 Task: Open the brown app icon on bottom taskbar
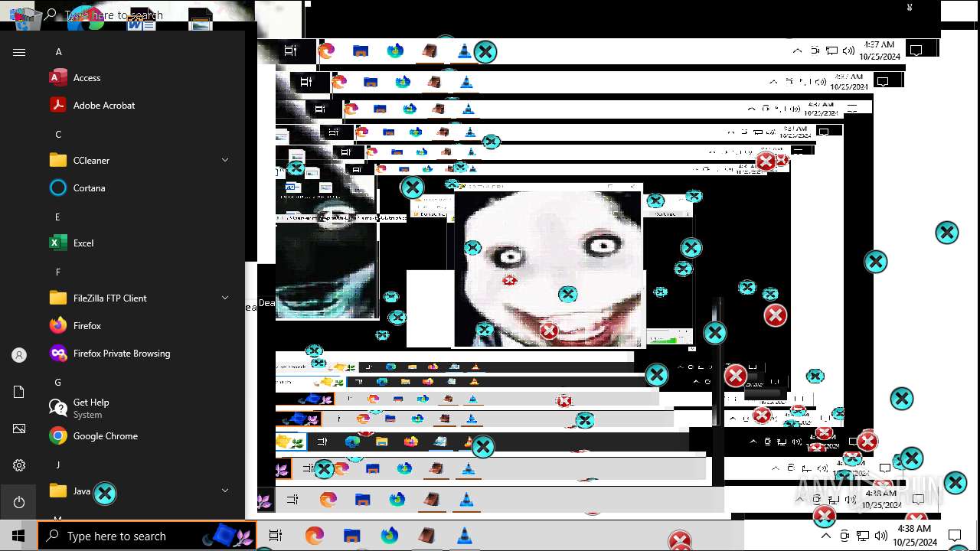click(x=426, y=536)
